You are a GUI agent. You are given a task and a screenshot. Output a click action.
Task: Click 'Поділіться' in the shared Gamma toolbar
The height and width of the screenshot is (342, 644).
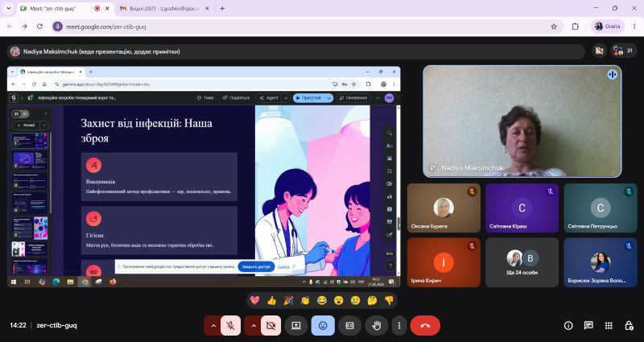pyautogui.click(x=236, y=98)
